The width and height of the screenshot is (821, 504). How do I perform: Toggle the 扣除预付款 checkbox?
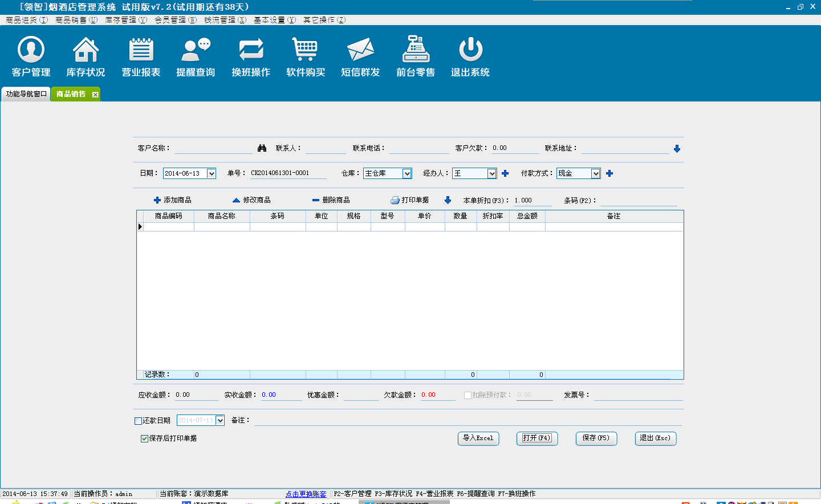tap(468, 395)
